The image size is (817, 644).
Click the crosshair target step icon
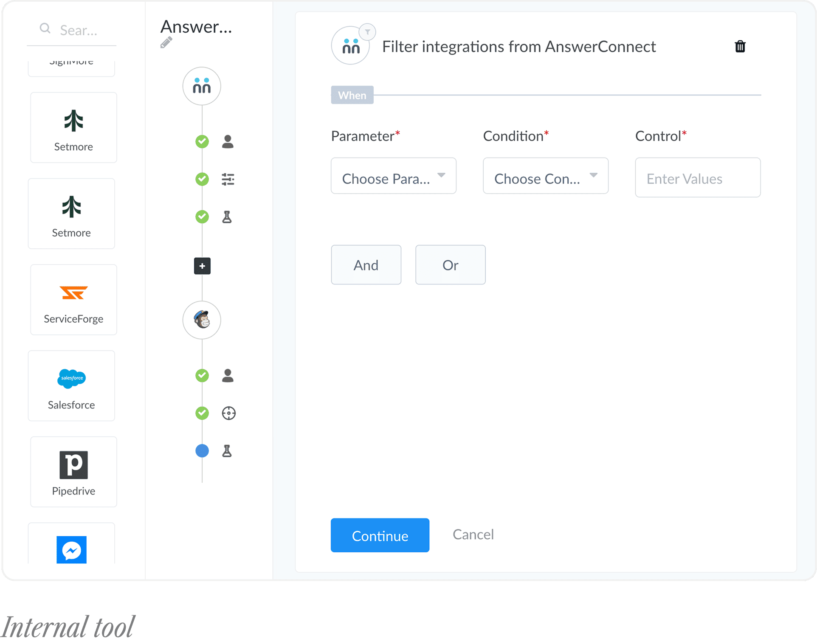tap(228, 413)
